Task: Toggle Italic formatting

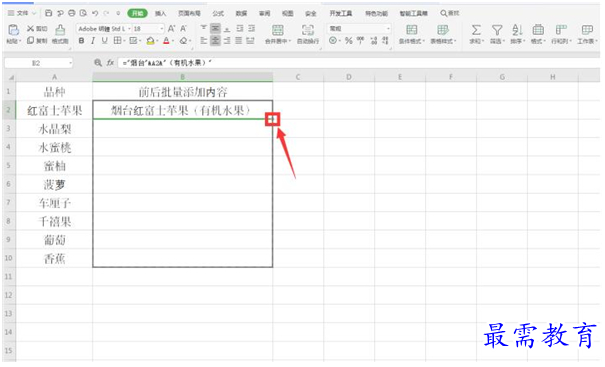Action: pyautogui.click(x=93, y=41)
